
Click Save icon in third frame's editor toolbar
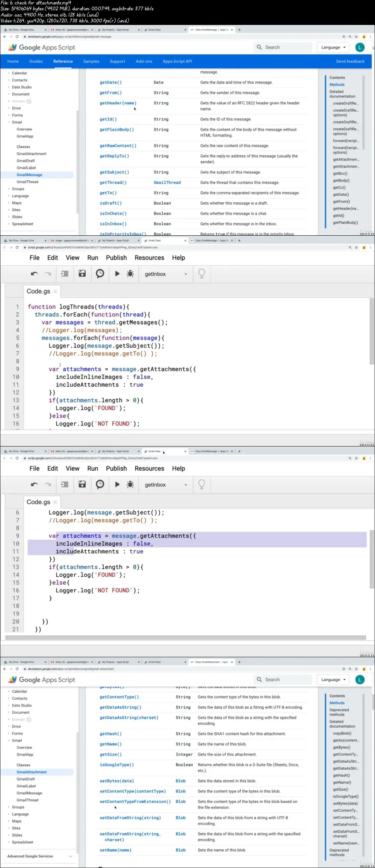point(82,484)
